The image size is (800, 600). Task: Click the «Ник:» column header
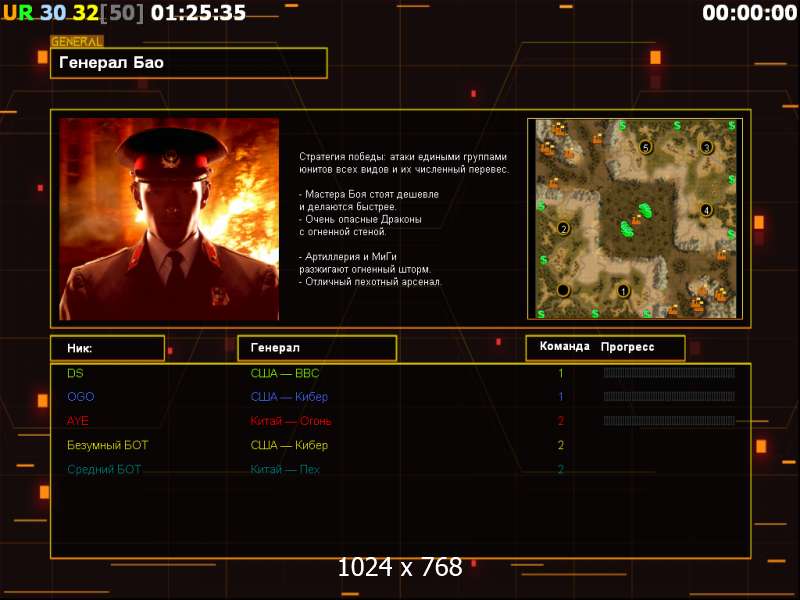pos(108,348)
